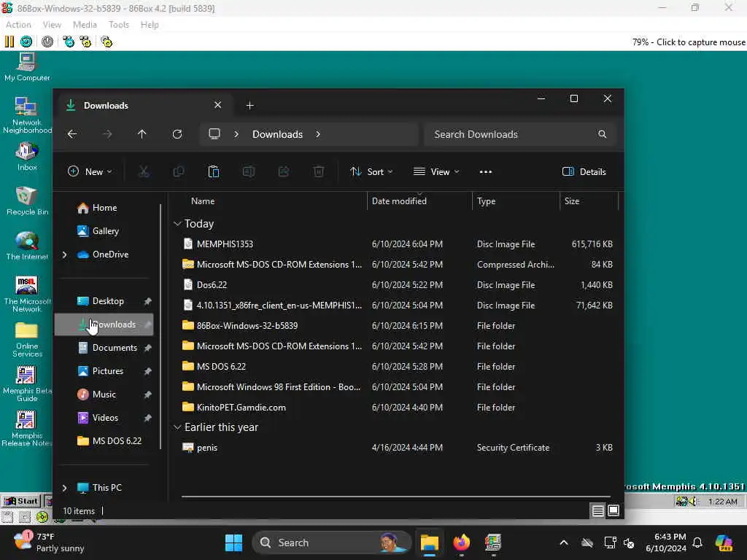Image resolution: width=747 pixels, height=560 pixels.
Task: Expand the chevron after Downloads in address bar
Action: (x=318, y=134)
